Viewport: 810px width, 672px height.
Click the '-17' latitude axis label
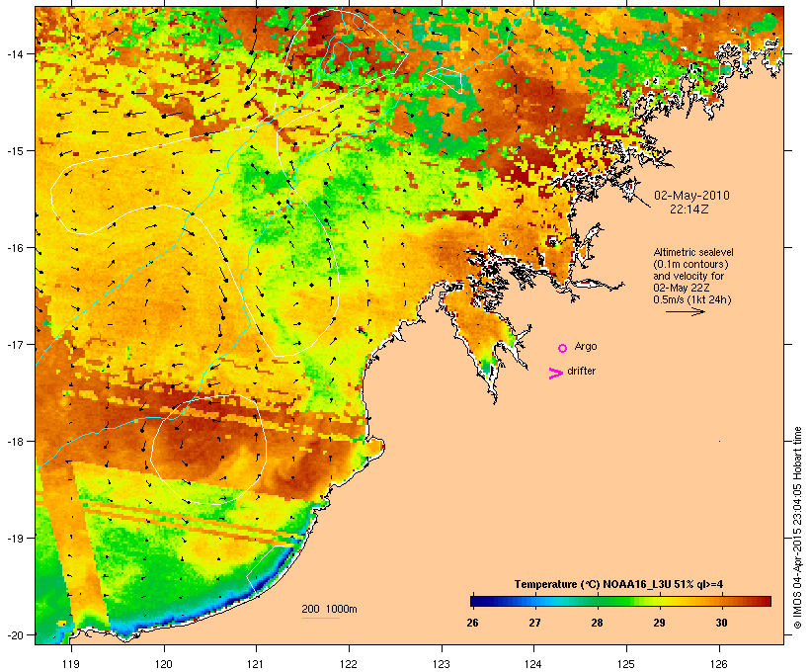coord(15,344)
